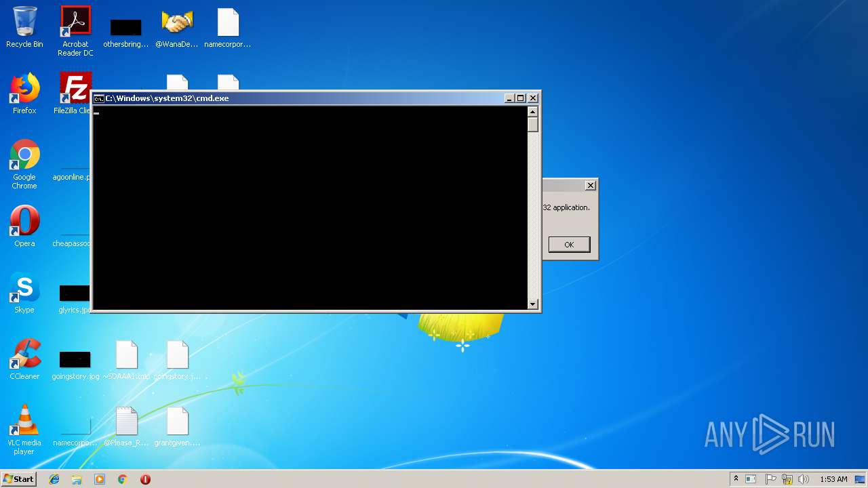This screenshot has width=868, height=488.
Task: Click the cmd scrollbar up arrow
Action: coord(533,112)
